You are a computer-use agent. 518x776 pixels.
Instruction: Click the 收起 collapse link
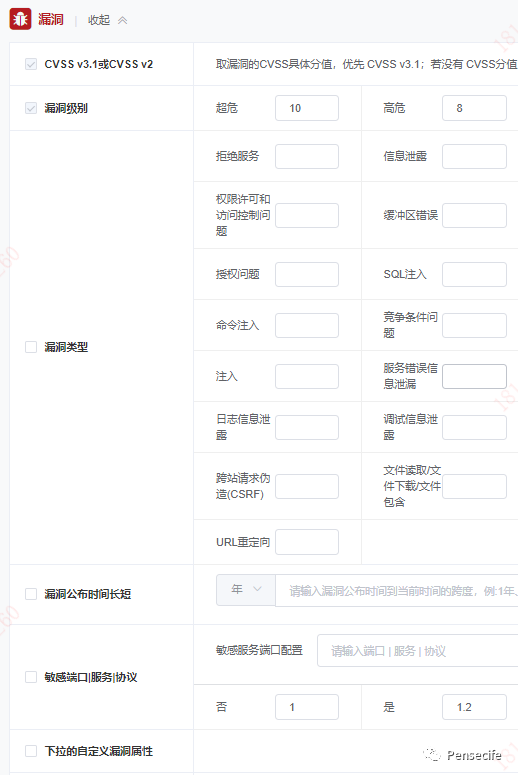pyautogui.click(x=99, y=20)
